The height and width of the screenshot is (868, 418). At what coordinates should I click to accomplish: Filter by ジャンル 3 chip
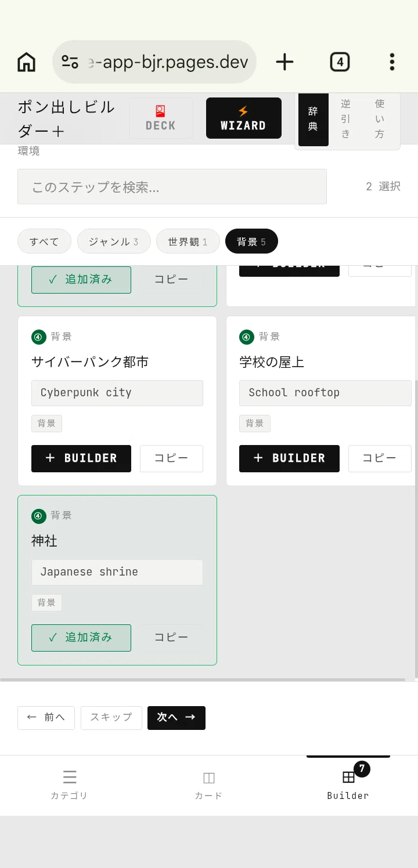[x=114, y=241]
